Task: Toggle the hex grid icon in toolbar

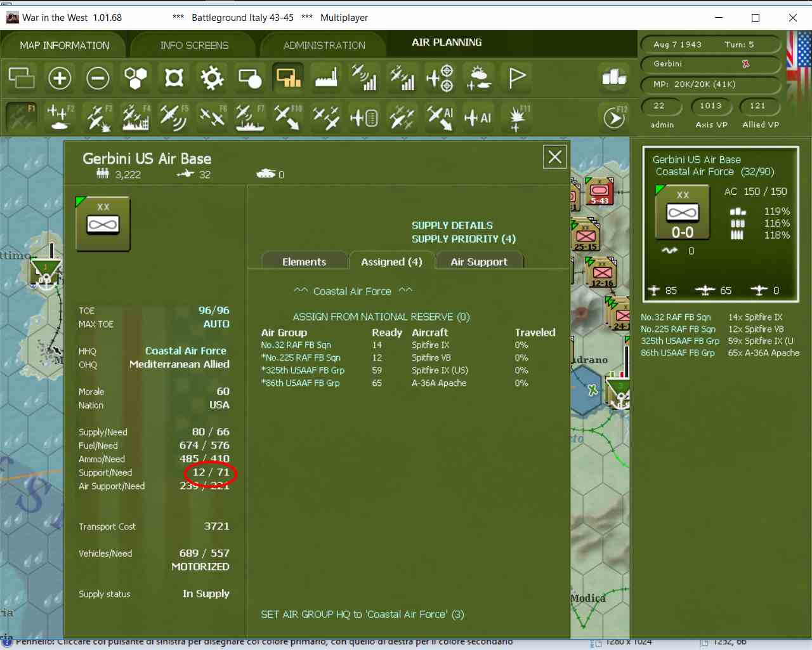Action: point(136,78)
